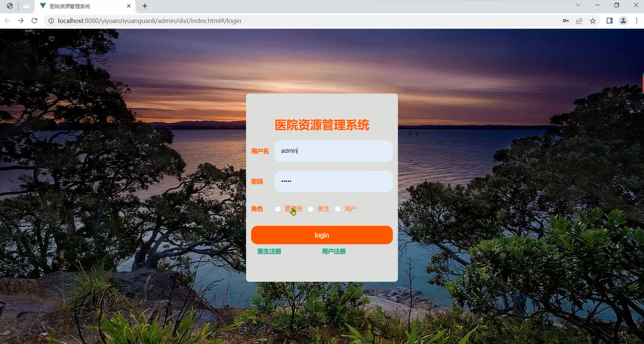644x344 pixels.
Task: Click the browser forward arrow
Action: (21, 21)
